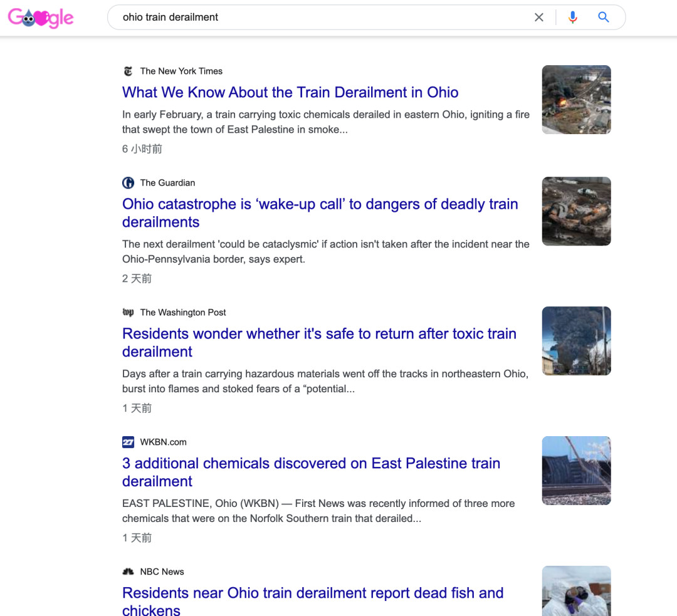Open Guardian 'wake-up call' article headline
This screenshot has height=616, width=677.
(320, 213)
